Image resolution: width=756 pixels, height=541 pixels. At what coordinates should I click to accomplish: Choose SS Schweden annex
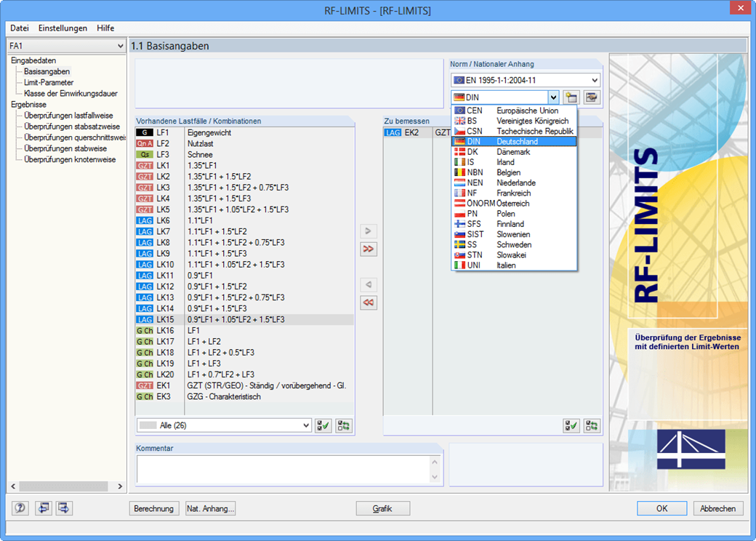pos(514,244)
